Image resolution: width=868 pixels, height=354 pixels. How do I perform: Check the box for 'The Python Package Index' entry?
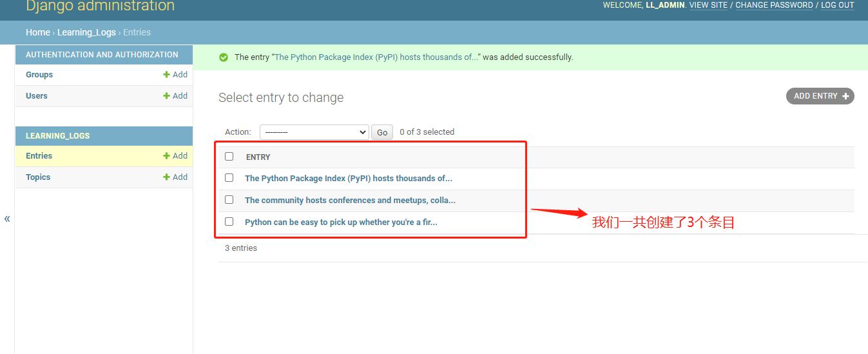(229, 178)
